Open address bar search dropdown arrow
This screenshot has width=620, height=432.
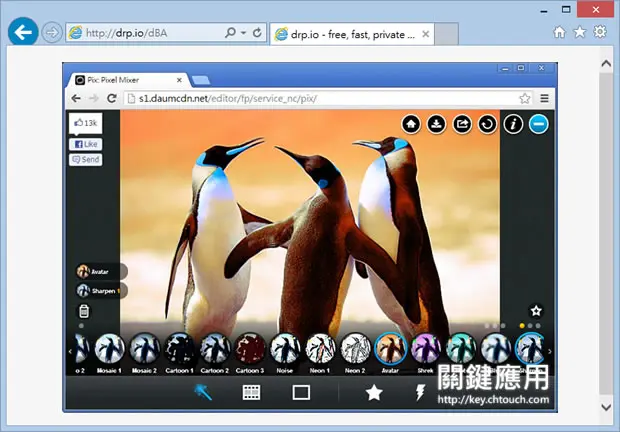click(244, 33)
